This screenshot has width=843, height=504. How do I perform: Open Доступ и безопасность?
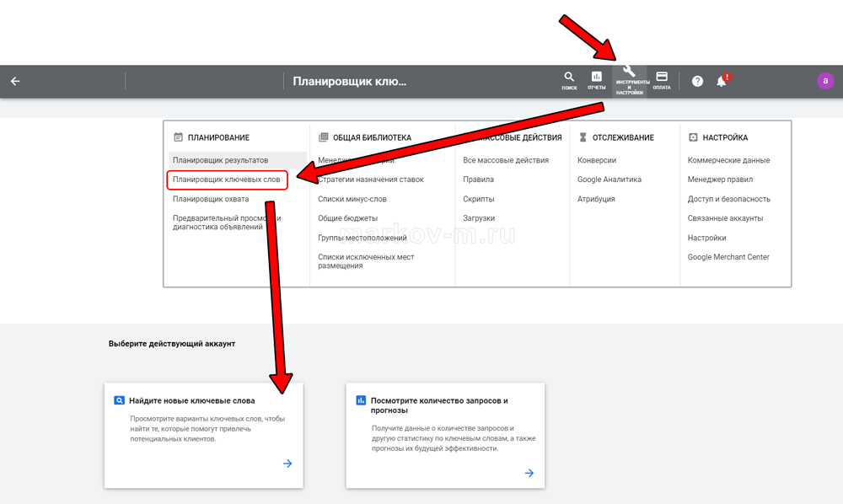click(x=729, y=199)
